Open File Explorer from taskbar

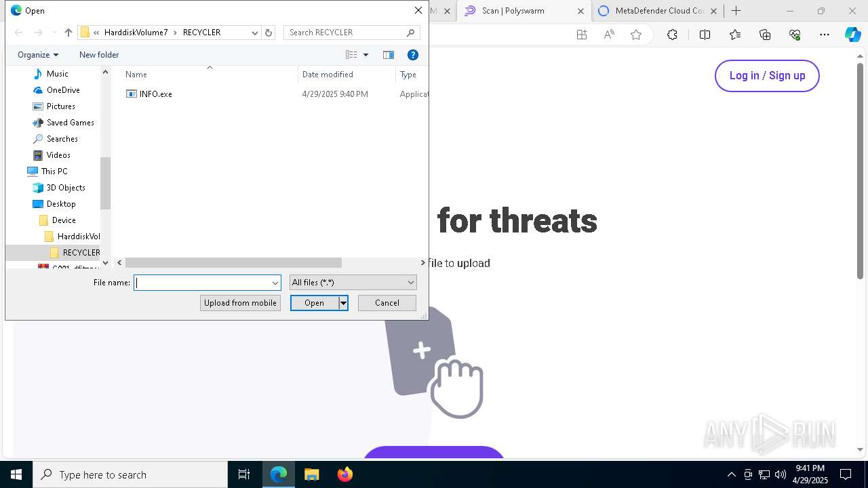tap(311, 474)
